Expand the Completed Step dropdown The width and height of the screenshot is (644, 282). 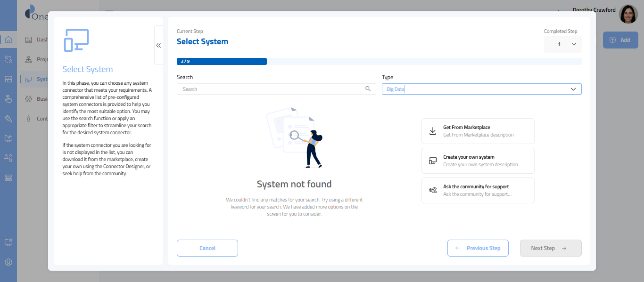[x=563, y=44]
